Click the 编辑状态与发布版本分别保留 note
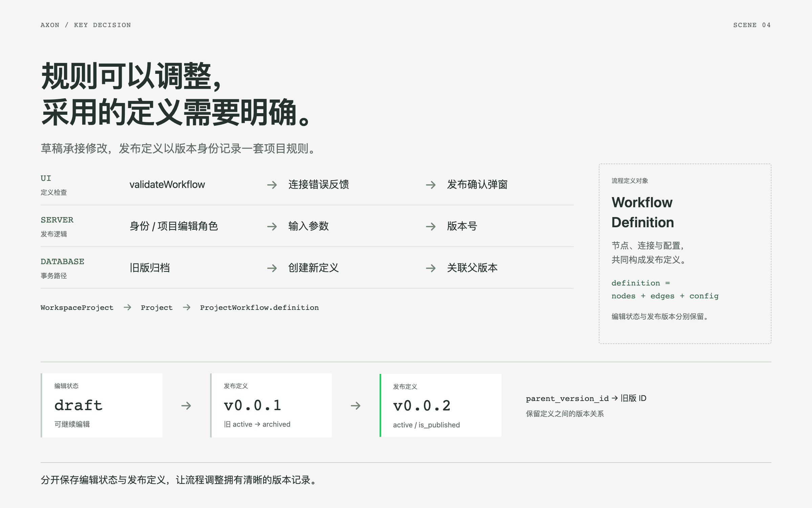812x508 pixels. (x=660, y=317)
